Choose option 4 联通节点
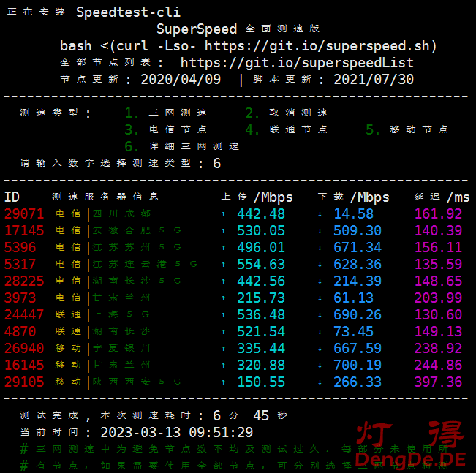Viewport: 476px width, 473px height. pos(287,129)
